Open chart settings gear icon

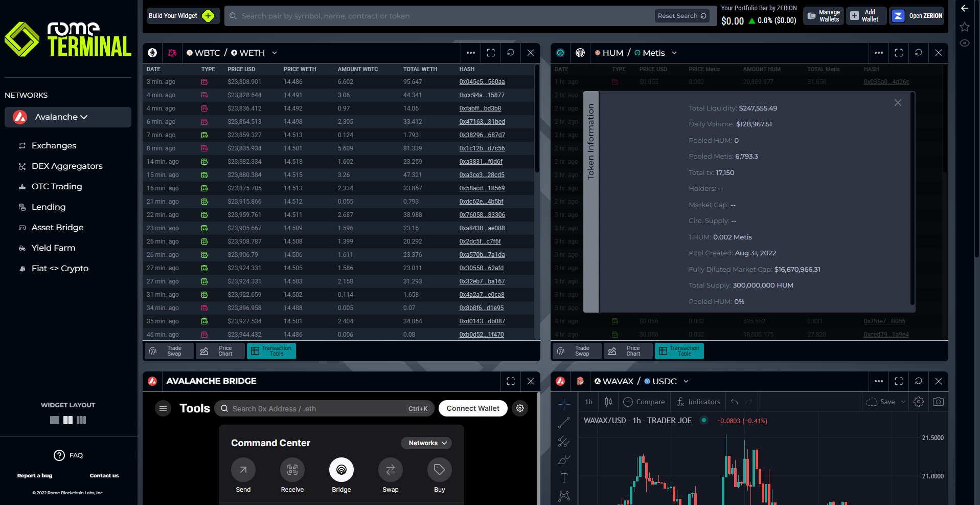(919, 402)
